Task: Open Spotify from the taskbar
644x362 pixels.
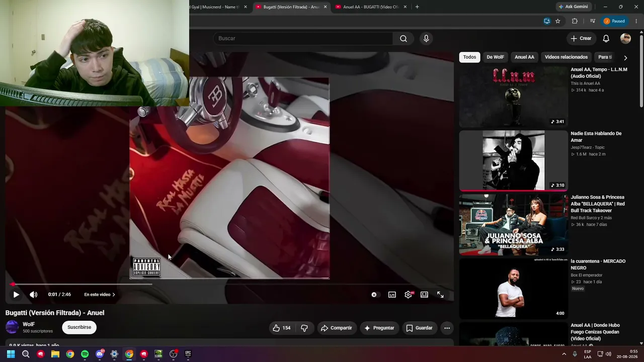Action: (x=85, y=354)
